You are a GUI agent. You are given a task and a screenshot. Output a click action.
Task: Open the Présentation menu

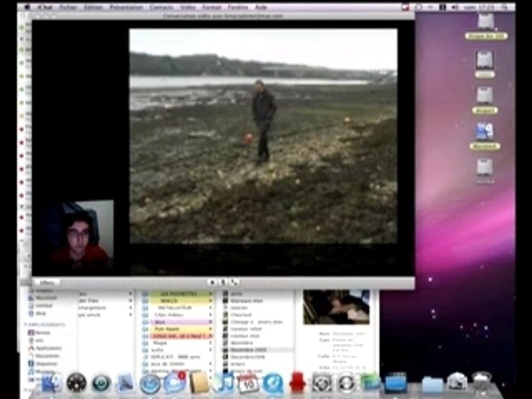(126, 7)
